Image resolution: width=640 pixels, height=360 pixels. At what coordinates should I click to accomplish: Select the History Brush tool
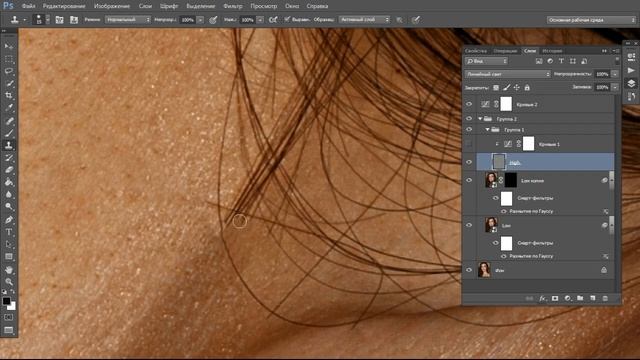(9, 158)
